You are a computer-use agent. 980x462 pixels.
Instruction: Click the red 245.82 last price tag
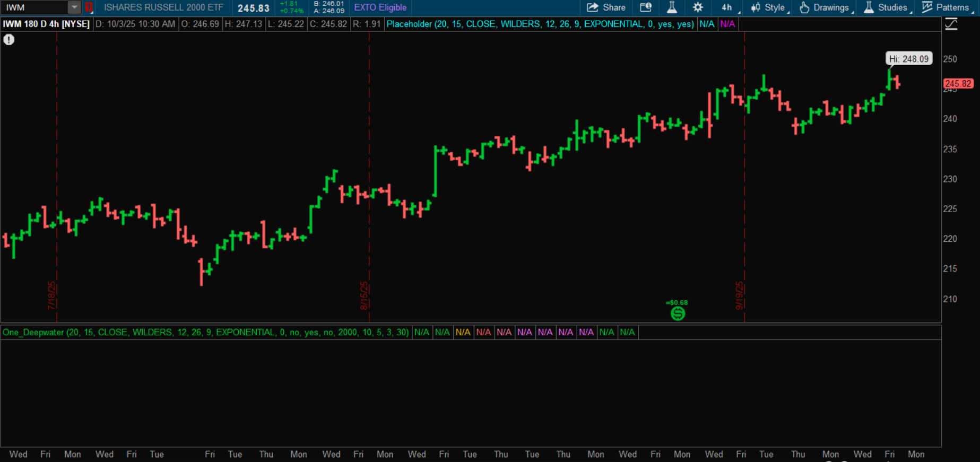[x=958, y=83]
